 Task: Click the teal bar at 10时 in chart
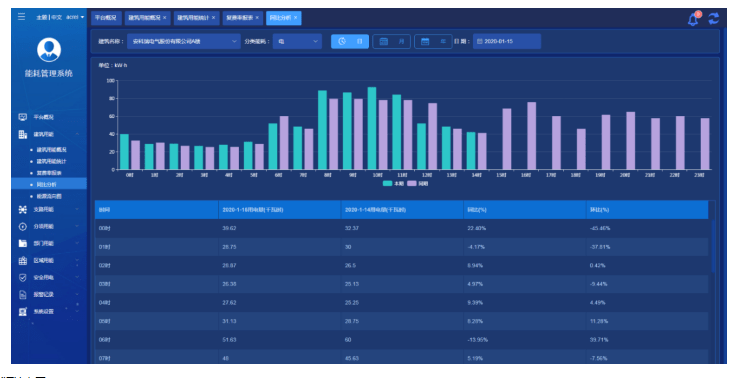point(372,128)
